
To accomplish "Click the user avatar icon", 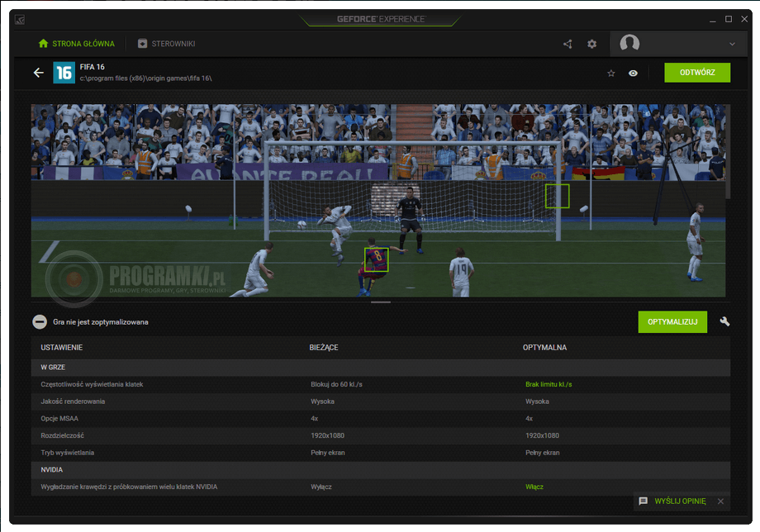I will [629, 43].
